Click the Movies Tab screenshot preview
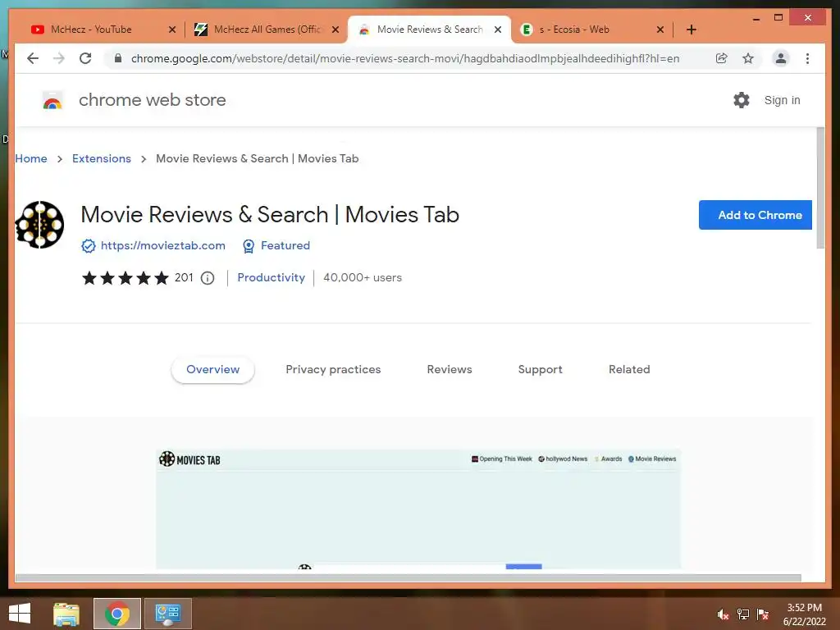Viewport: 840px width, 630px height. pyautogui.click(x=418, y=509)
